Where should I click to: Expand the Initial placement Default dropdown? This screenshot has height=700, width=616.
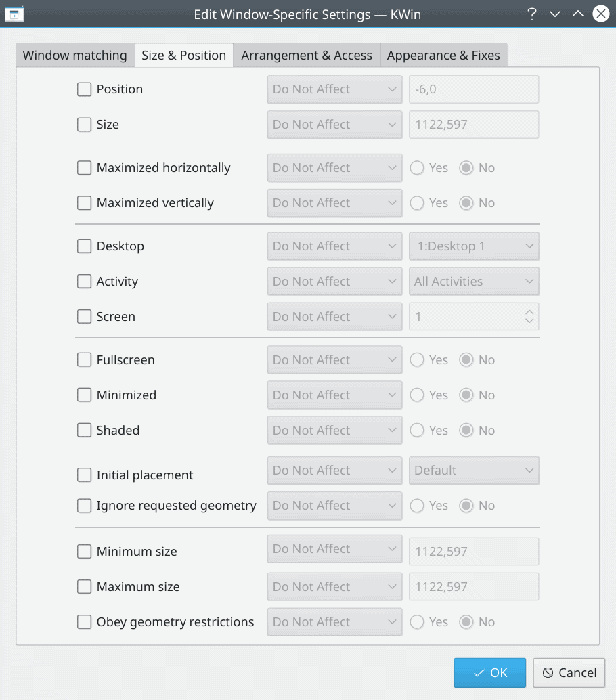(x=474, y=470)
